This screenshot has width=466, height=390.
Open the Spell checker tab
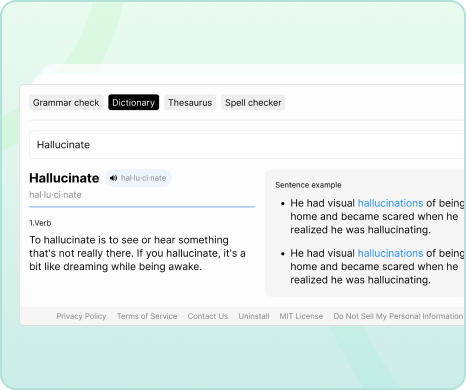pos(253,102)
